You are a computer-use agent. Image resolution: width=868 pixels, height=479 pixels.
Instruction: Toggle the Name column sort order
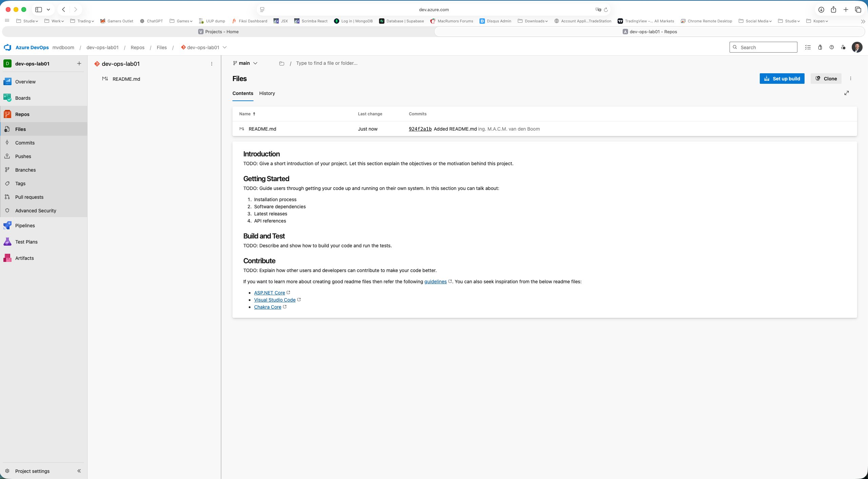[x=247, y=114]
